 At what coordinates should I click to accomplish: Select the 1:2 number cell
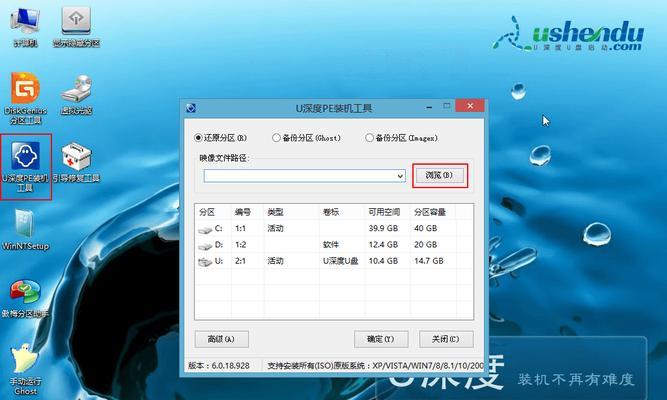pyautogui.click(x=240, y=245)
